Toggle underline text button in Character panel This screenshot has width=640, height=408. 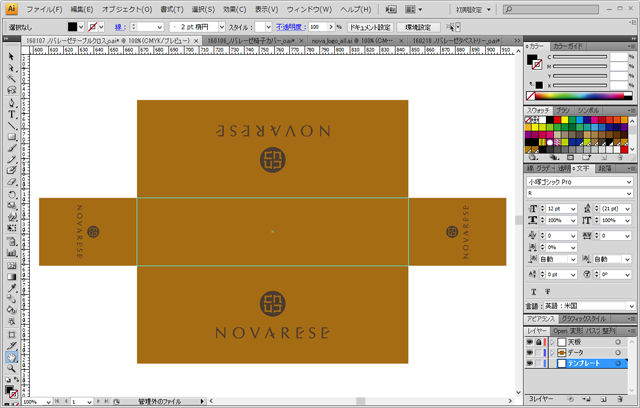point(533,292)
